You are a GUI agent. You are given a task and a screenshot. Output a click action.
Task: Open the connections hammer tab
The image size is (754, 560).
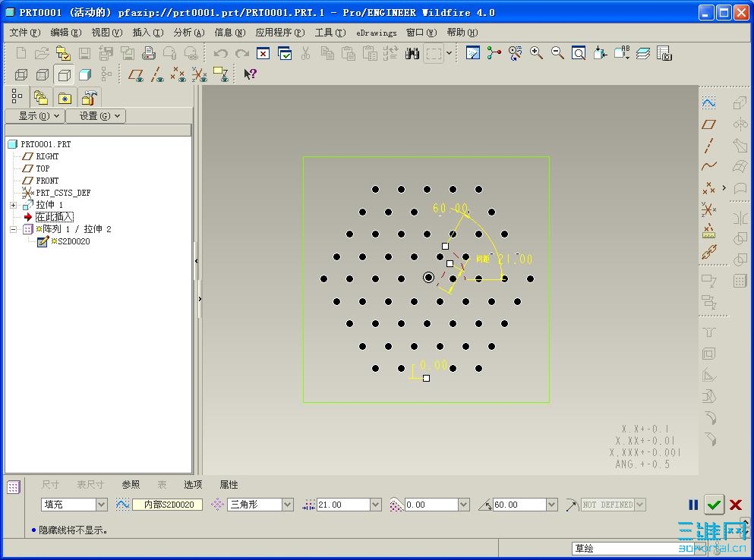[x=89, y=98]
